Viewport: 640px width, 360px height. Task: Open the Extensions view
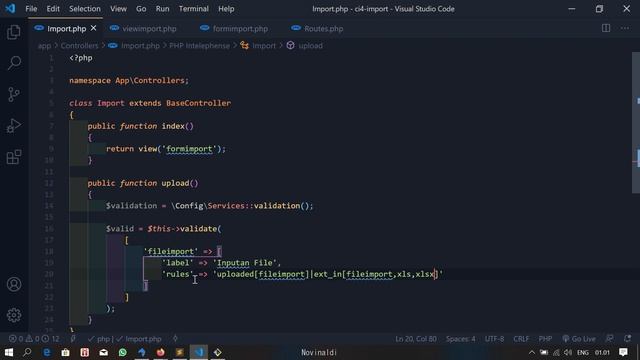(x=14, y=157)
